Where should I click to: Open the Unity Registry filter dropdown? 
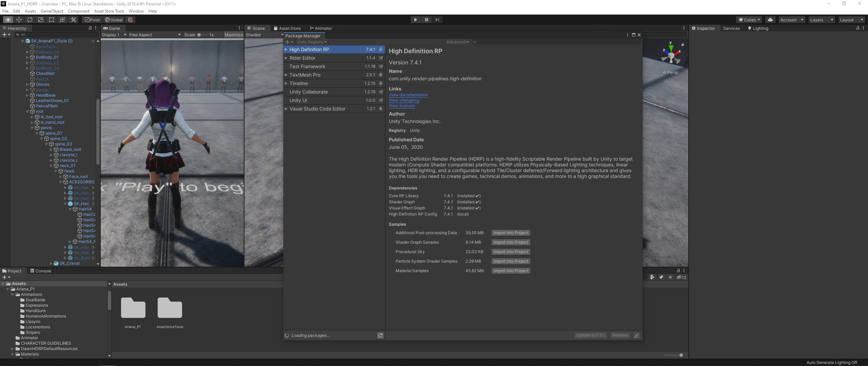[x=312, y=42]
